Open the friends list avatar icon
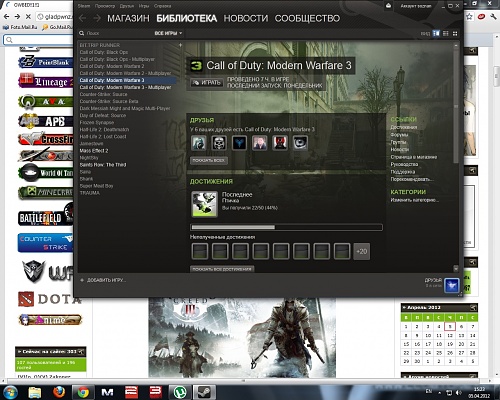Screen dimensions: 500x400 click(x=452, y=285)
